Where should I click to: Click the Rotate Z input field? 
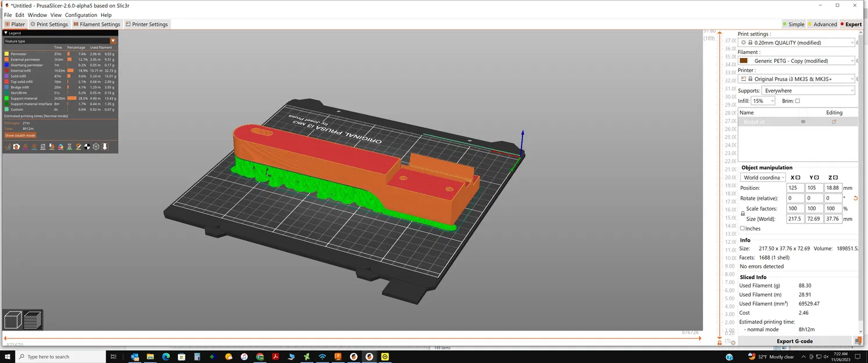[x=833, y=199]
